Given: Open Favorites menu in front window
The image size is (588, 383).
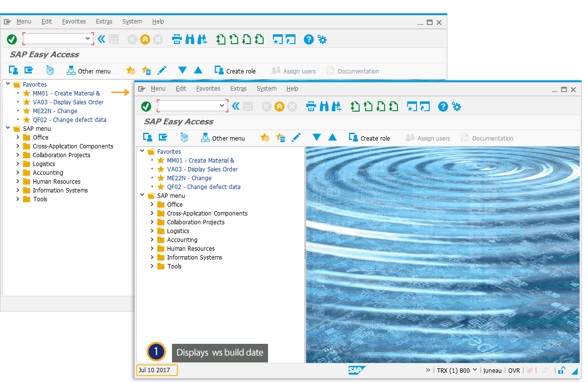Looking at the screenshot, I should (x=208, y=89).
